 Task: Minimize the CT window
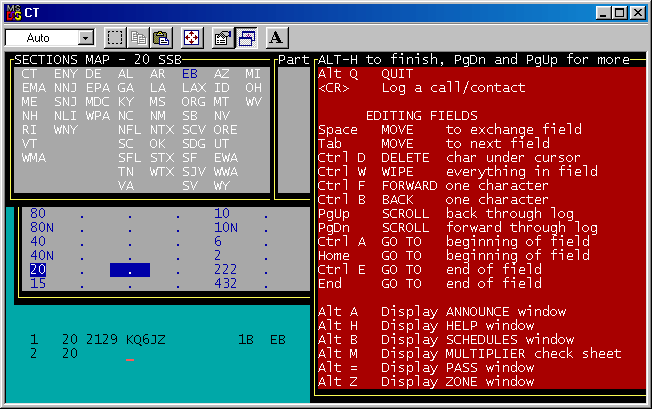tap(603, 13)
